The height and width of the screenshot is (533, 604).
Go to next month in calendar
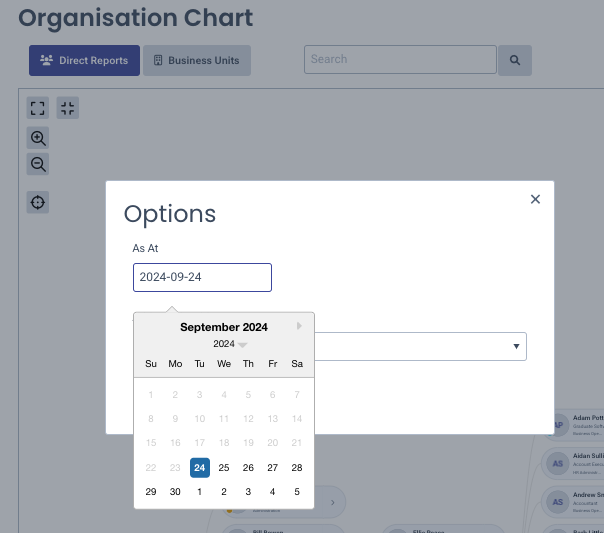(299, 326)
